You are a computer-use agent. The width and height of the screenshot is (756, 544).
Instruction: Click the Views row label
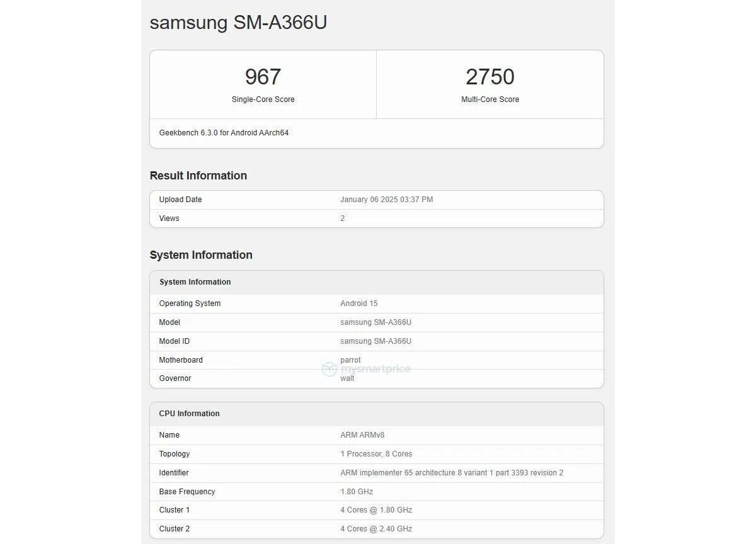[169, 218]
